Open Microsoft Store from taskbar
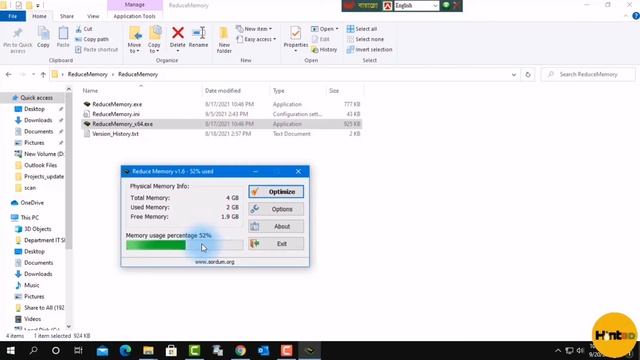Image resolution: width=640 pixels, height=360 pixels. click(171, 351)
